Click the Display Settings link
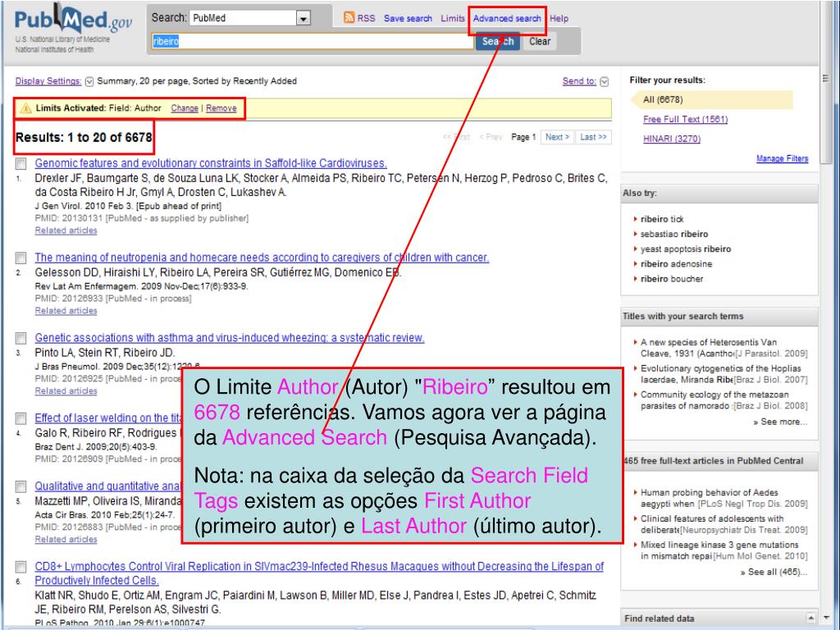This screenshot has height=630, width=840. [x=48, y=81]
